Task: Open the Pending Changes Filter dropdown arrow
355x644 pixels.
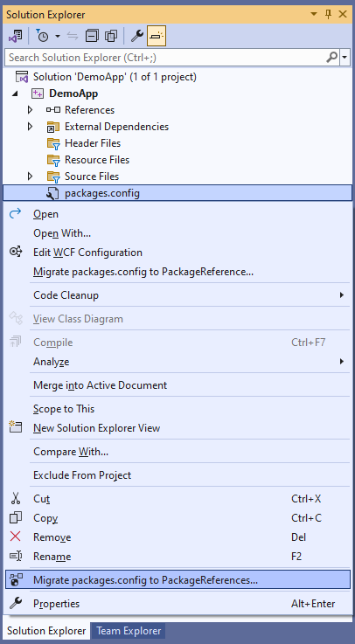Action: (x=58, y=36)
